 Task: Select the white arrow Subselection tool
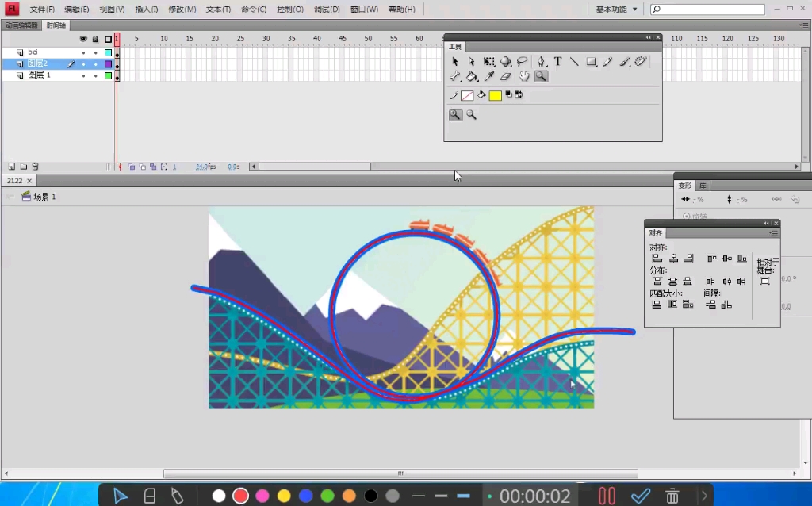coord(471,62)
